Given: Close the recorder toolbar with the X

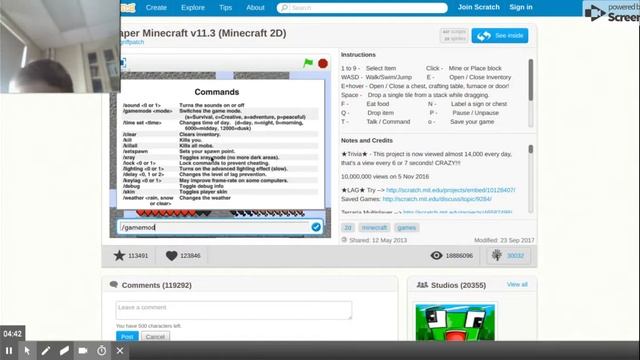Looking at the screenshot, I should click(120, 351).
